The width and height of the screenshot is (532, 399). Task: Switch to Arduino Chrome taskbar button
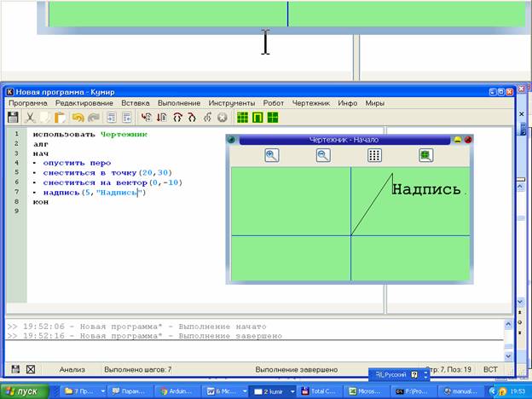click(x=176, y=391)
